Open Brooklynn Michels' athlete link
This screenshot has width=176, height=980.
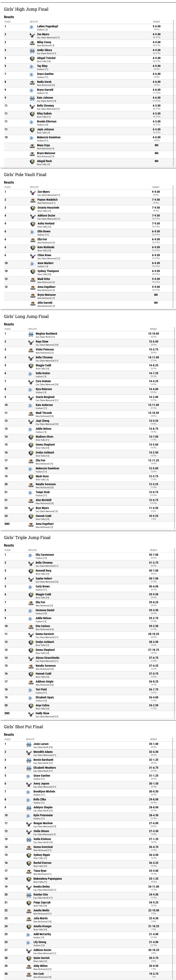pyautogui.click(x=44, y=791)
